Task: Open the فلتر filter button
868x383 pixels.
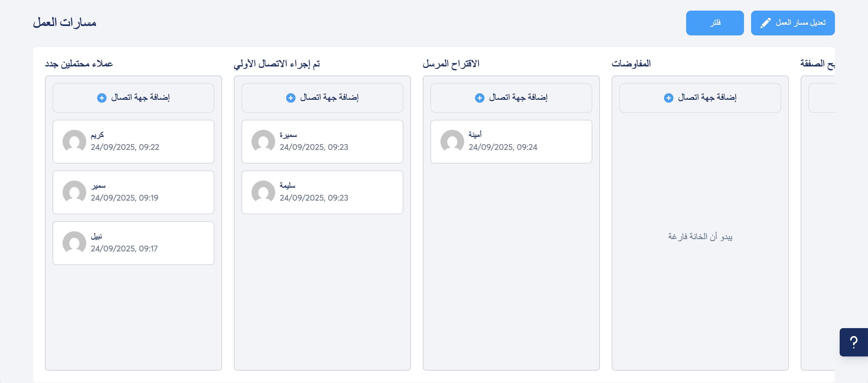Action: point(715,23)
